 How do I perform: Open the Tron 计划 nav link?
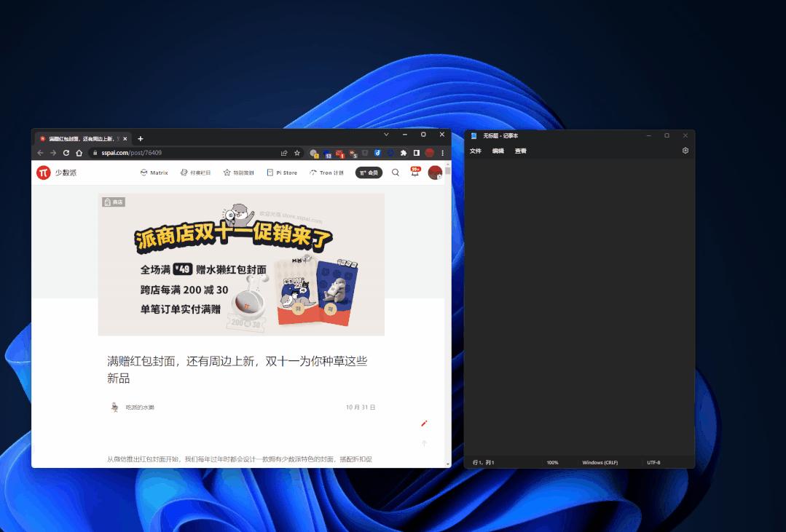click(326, 172)
